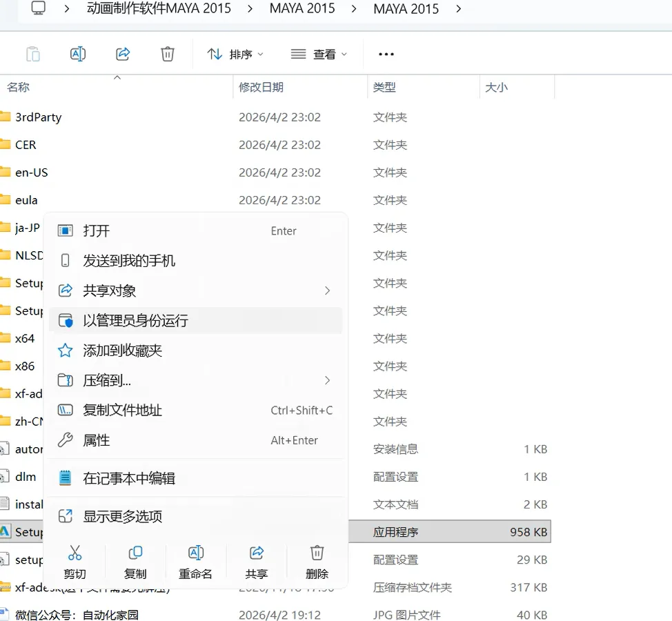Select the 微信公众号: 自动化家园 JPG file
This screenshot has width=672, height=621.
point(77,615)
